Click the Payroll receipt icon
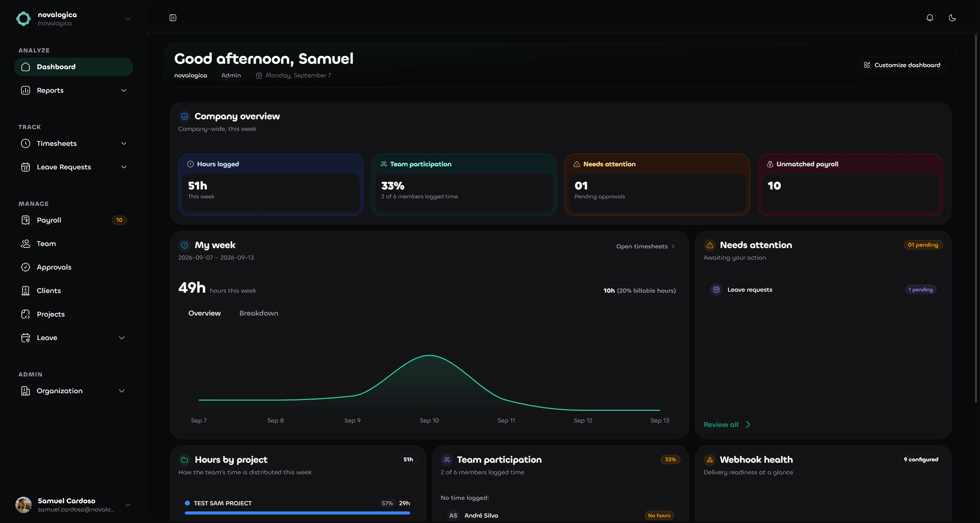The width and height of the screenshot is (980, 523). tap(26, 220)
